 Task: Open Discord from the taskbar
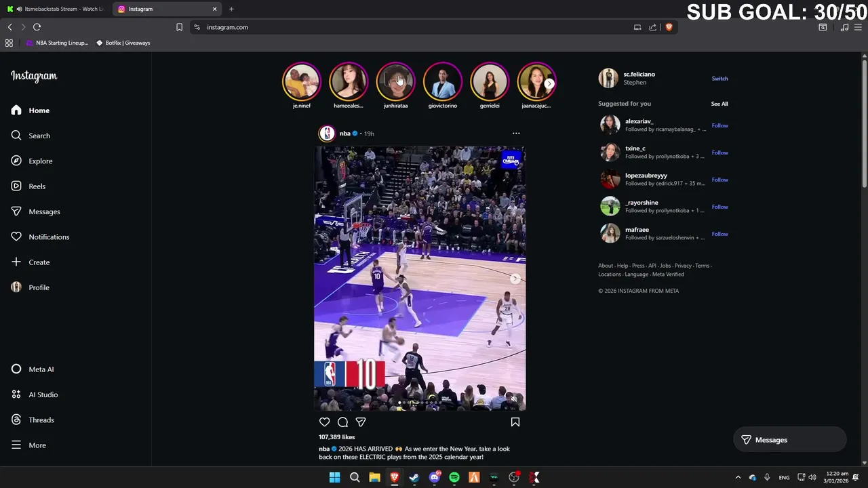435,478
